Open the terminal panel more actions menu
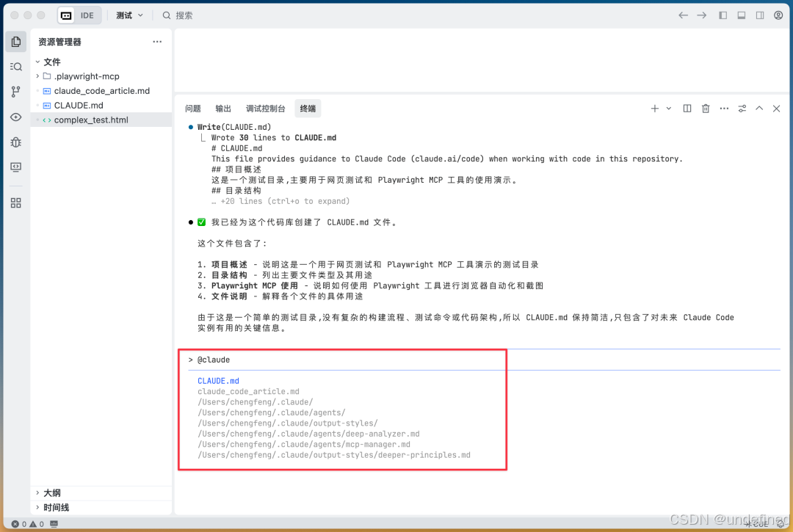The image size is (793, 532). (724, 109)
